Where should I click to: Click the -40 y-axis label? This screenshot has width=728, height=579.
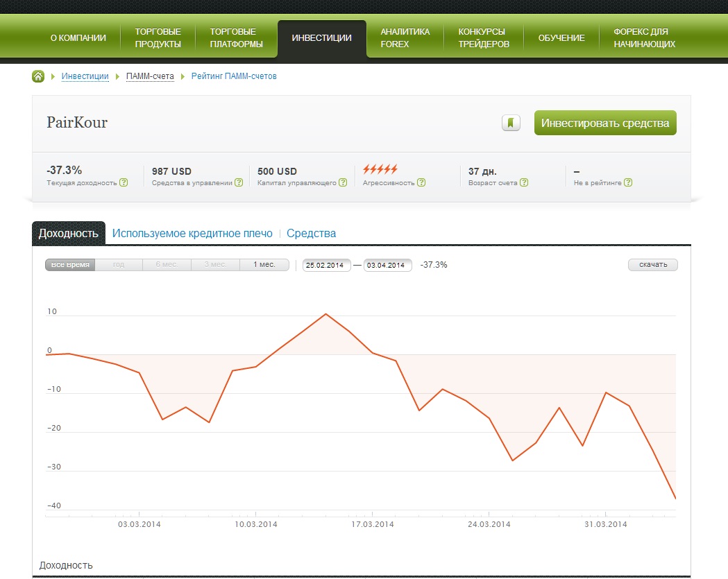click(54, 505)
